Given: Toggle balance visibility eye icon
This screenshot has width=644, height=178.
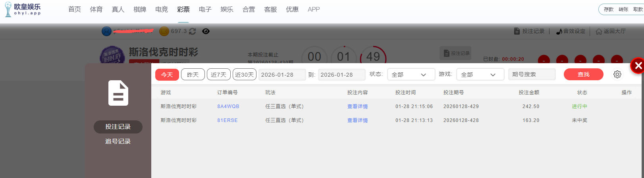Looking at the screenshot, I should click(x=206, y=31).
